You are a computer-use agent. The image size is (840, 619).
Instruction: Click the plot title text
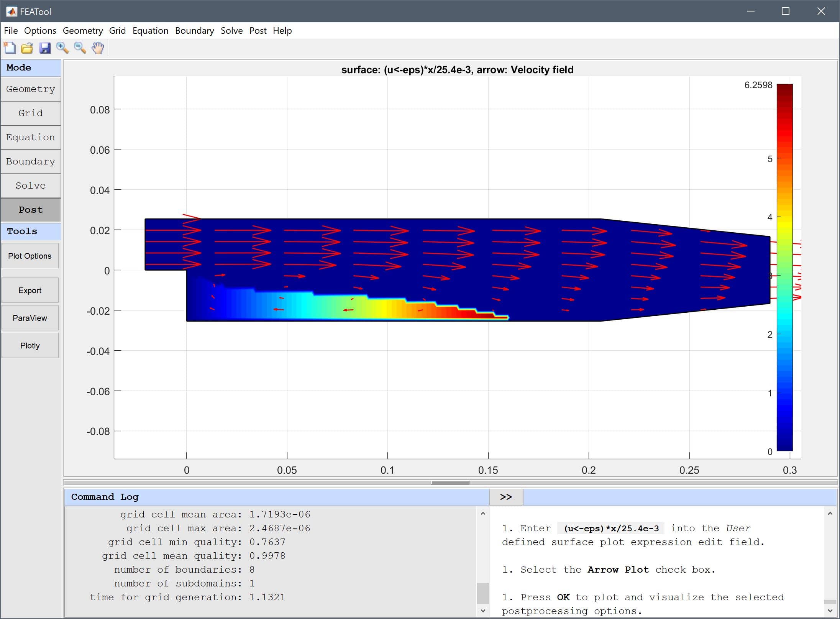[x=457, y=70]
